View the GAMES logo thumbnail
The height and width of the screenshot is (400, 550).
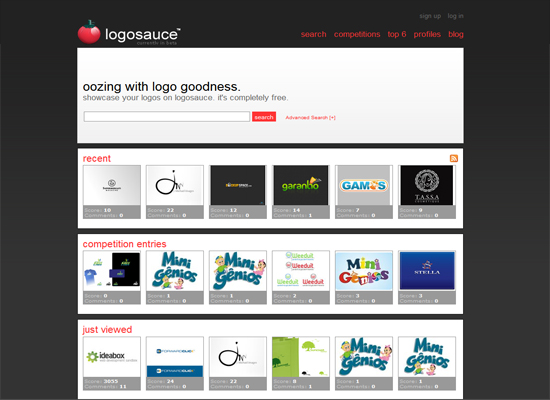click(x=364, y=185)
